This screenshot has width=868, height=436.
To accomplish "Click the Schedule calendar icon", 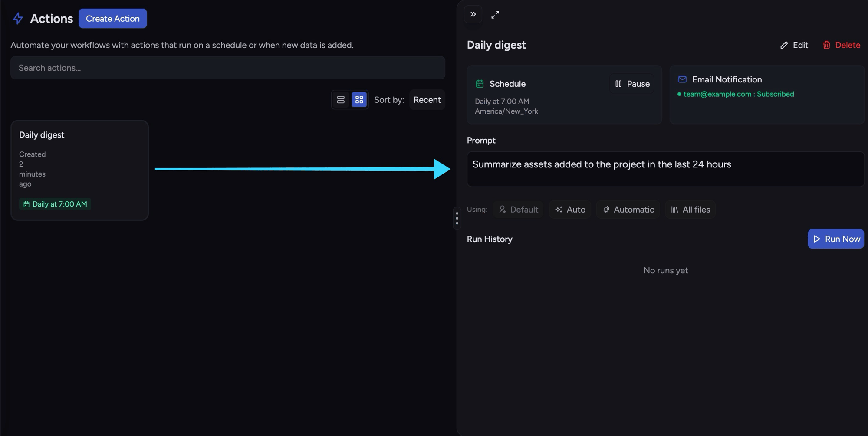I will coord(480,84).
